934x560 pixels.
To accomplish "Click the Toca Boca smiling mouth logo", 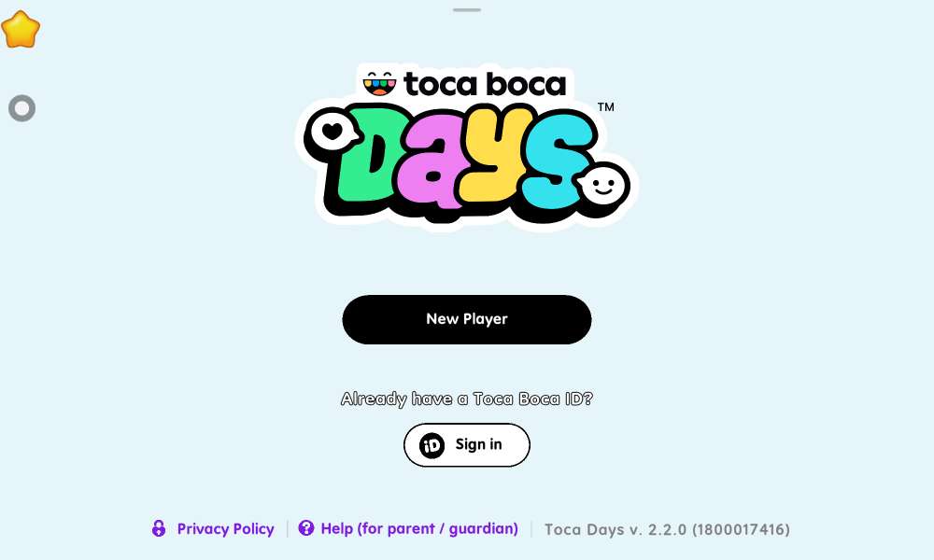I will tap(379, 84).
